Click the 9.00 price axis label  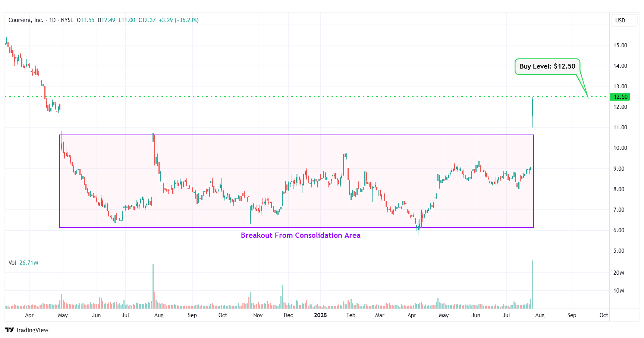point(619,169)
